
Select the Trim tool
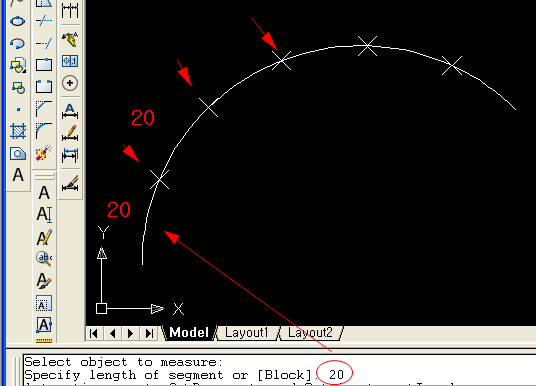pyautogui.click(x=44, y=21)
